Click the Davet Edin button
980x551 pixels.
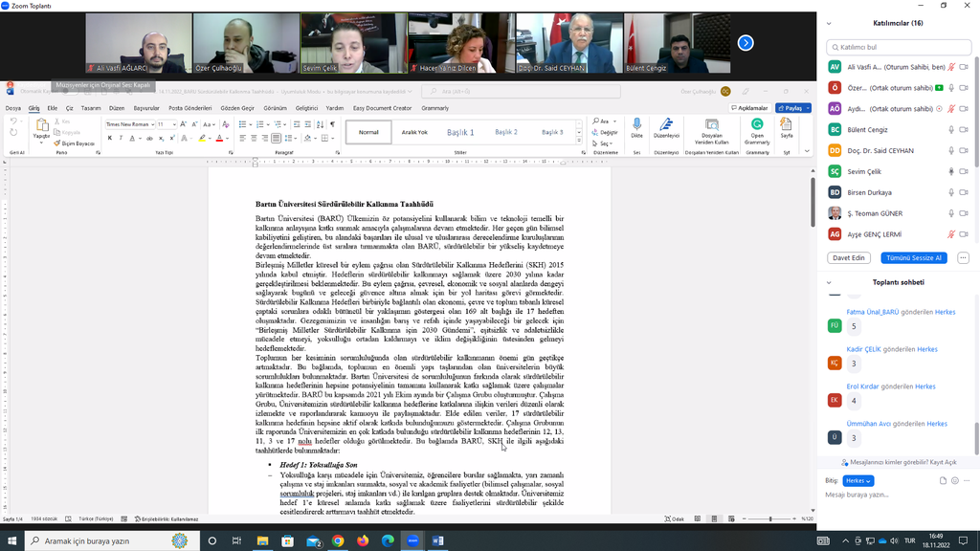pos(849,257)
